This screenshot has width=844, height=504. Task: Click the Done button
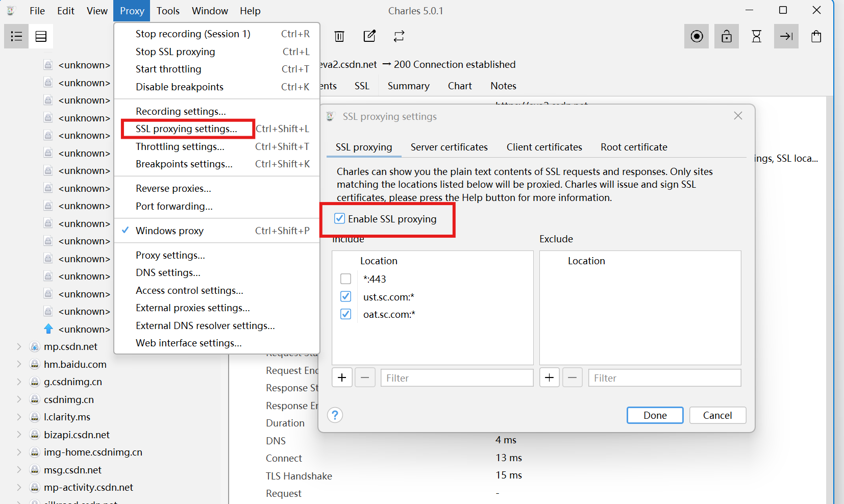pyautogui.click(x=655, y=415)
